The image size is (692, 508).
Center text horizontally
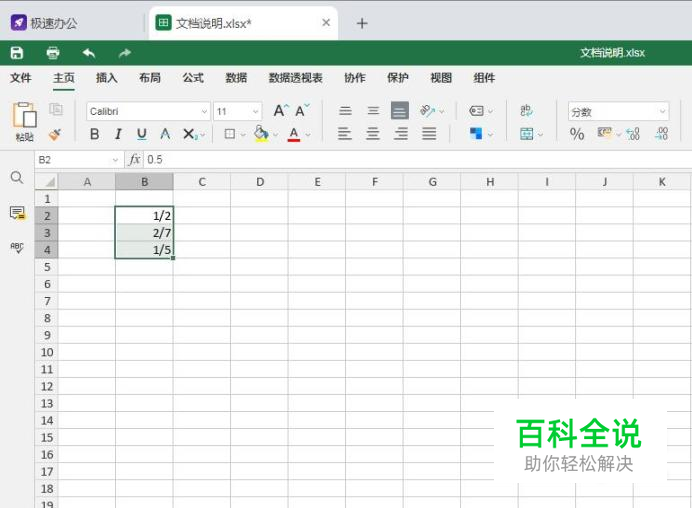pos(373,133)
